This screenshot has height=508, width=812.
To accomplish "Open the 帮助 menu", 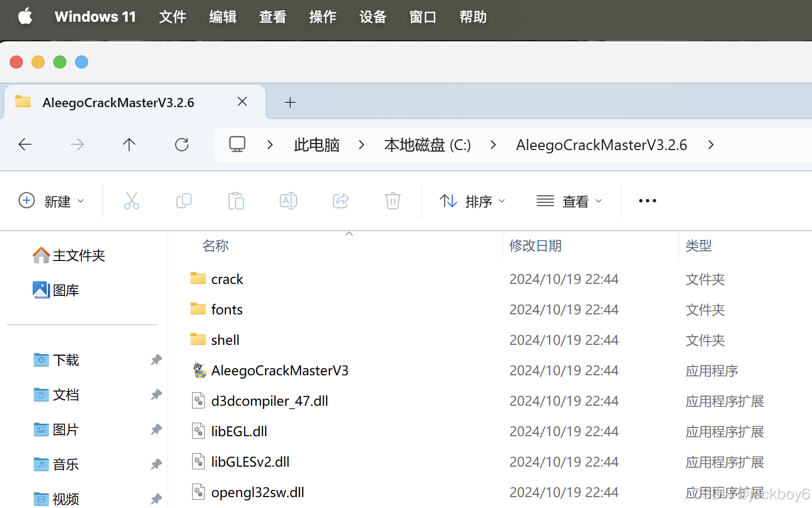I will (473, 17).
